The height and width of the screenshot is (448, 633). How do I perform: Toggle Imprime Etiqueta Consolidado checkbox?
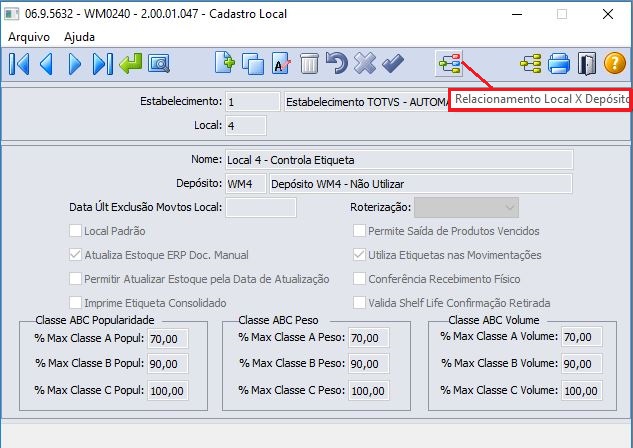[75, 303]
